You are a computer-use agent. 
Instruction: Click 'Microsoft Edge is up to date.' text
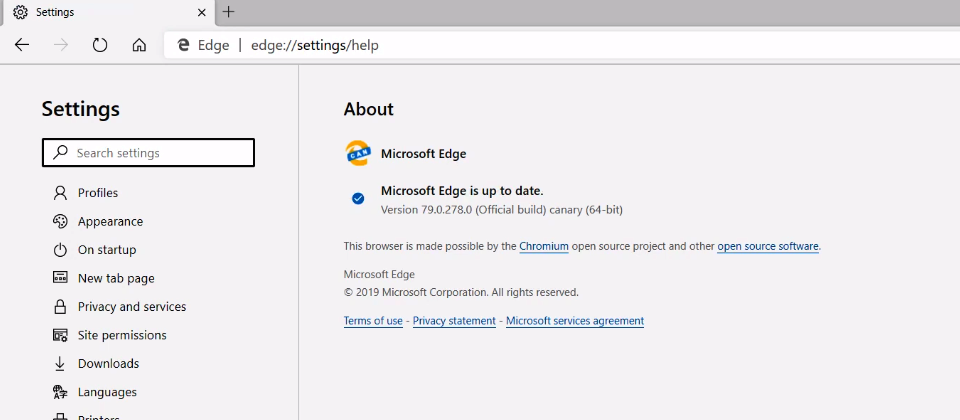(x=462, y=190)
